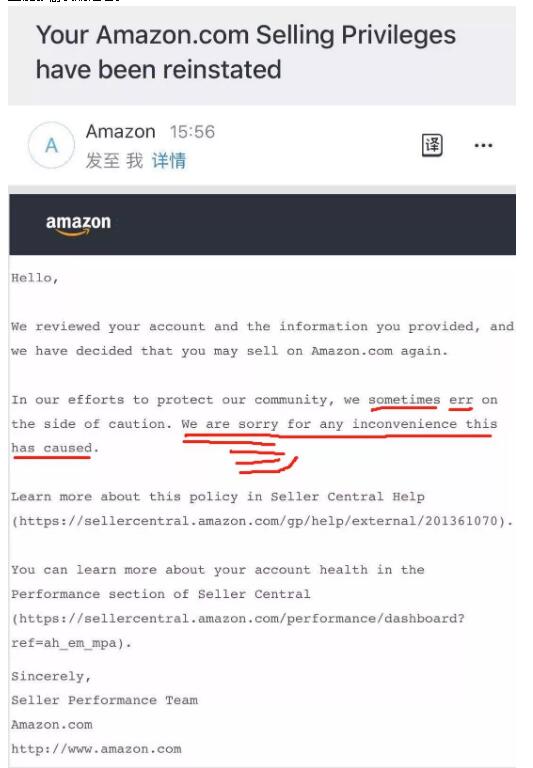Open the performance dashboard URL
This screenshot has width=533, height=768.
click(238, 619)
